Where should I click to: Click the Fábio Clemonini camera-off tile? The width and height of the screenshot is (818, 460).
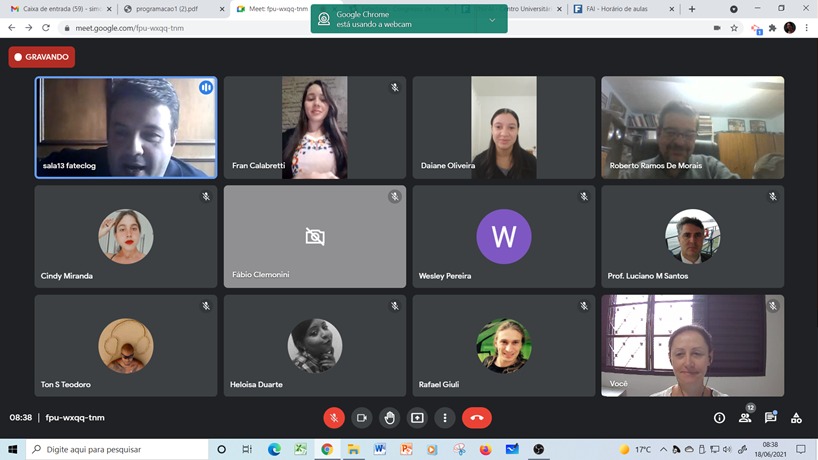click(x=315, y=237)
